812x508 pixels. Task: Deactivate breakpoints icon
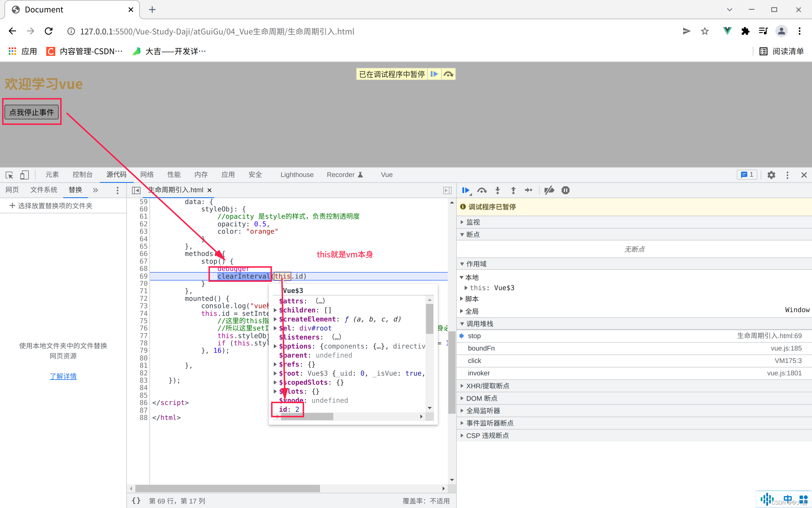(549, 190)
